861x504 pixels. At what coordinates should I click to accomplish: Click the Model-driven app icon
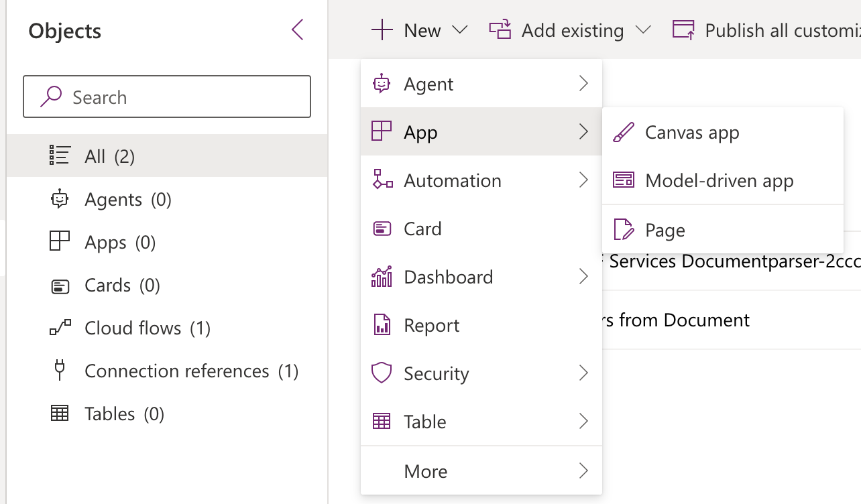pos(624,181)
